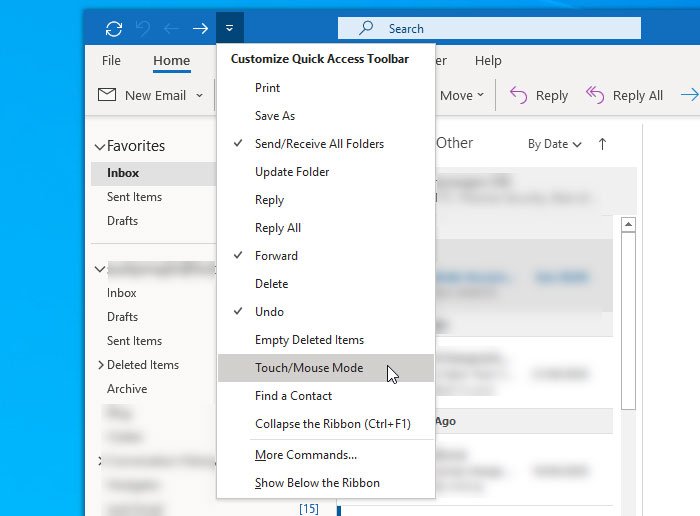Screen dimensions: 700x516
Task: Select Find a Contact menu entry
Action: coord(325,396)
